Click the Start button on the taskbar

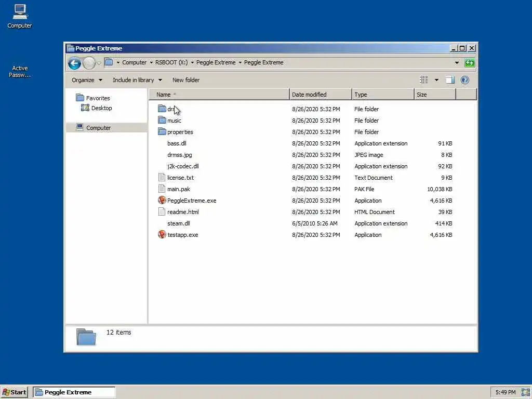[15, 392]
